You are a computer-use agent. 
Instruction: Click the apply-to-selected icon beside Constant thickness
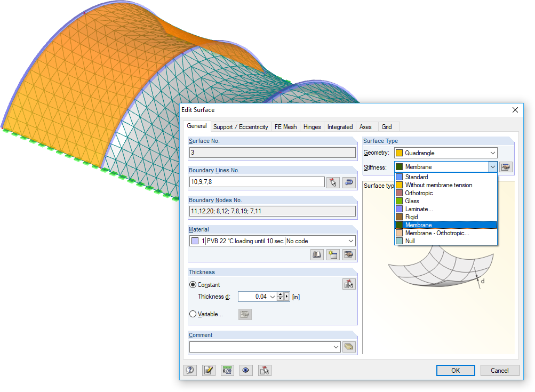tap(349, 284)
